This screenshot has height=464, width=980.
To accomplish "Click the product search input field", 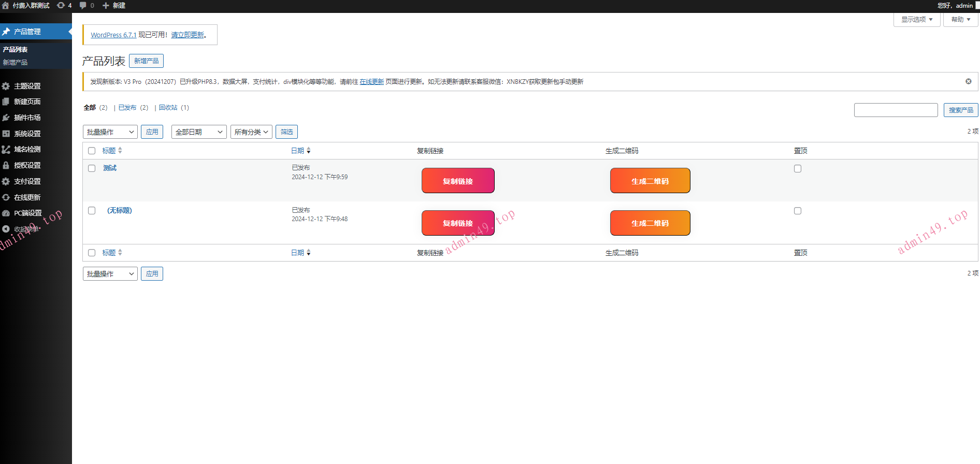I will click(x=896, y=110).
